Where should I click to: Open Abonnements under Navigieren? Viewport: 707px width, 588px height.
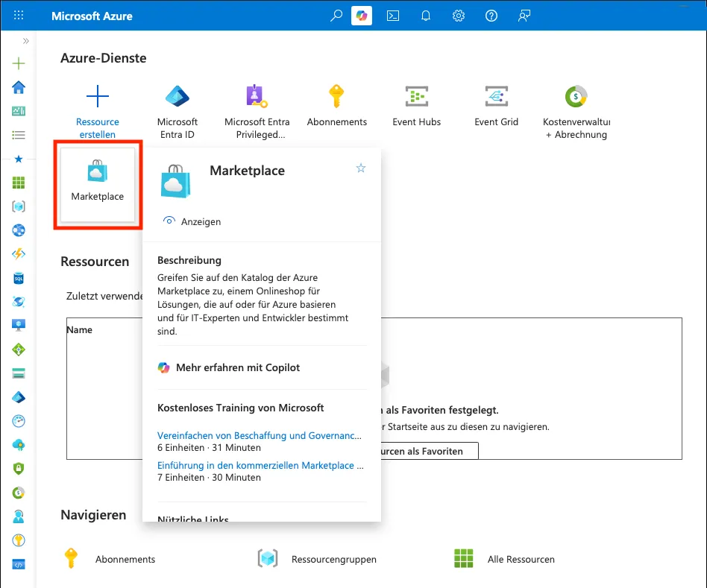click(110, 559)
